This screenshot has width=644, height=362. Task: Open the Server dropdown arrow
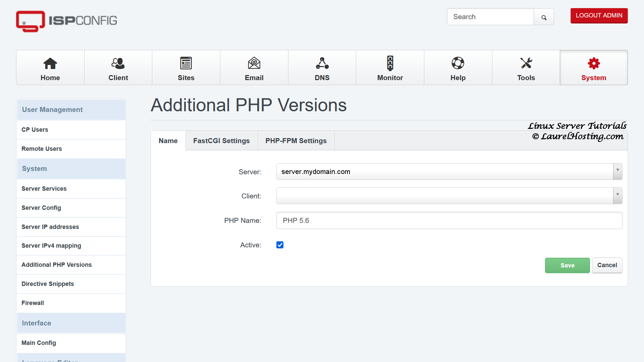click(x=618, y=172)
